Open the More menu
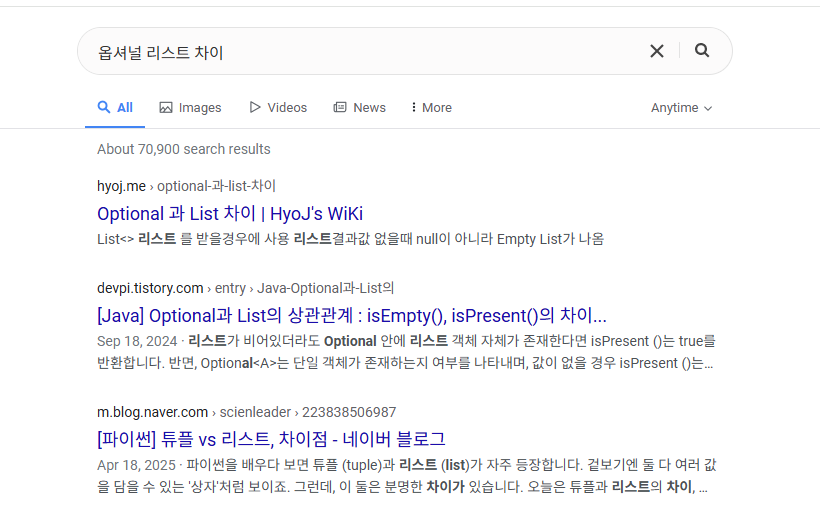Screen dimensions: 820x519 click(431, 107)
